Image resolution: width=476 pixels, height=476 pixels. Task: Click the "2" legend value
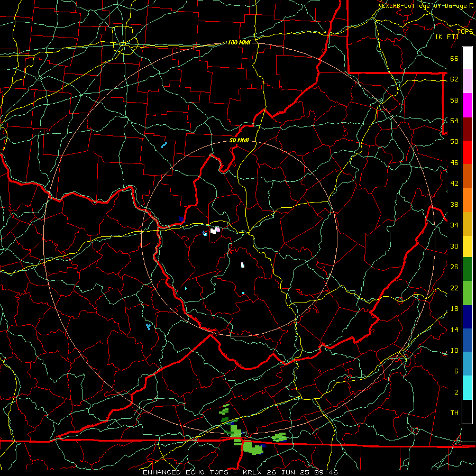[456, 392]
